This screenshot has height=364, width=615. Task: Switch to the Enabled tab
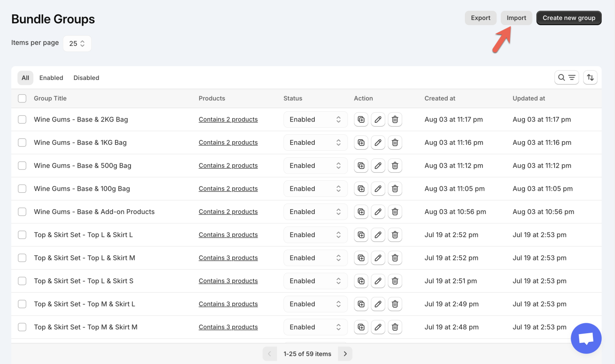(51, 78)
